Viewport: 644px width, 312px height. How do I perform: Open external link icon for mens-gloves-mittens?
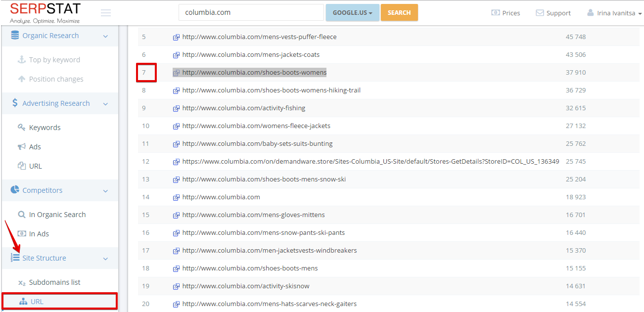[176, 215]
